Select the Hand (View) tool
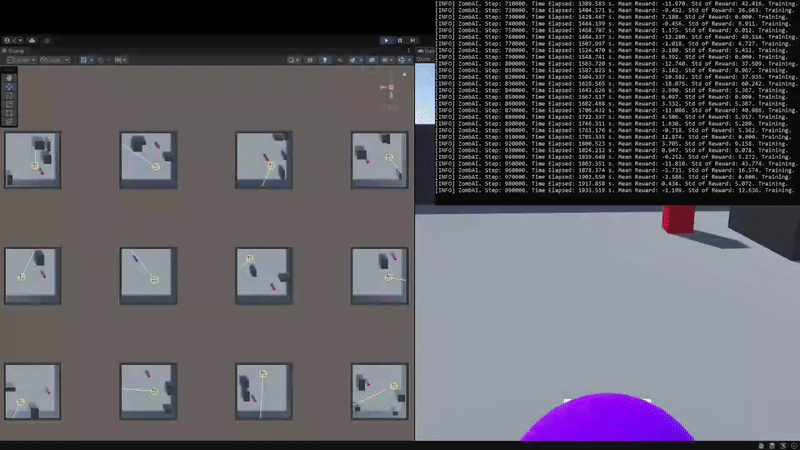This screenshot has height=450, width=800. click(9, 78)
